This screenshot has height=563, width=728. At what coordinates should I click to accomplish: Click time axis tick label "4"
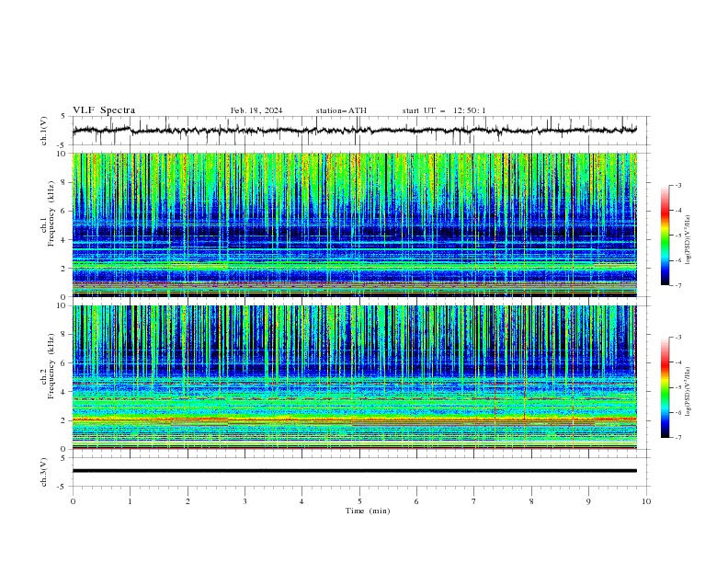pyautogui.click(x=301, y=501)
